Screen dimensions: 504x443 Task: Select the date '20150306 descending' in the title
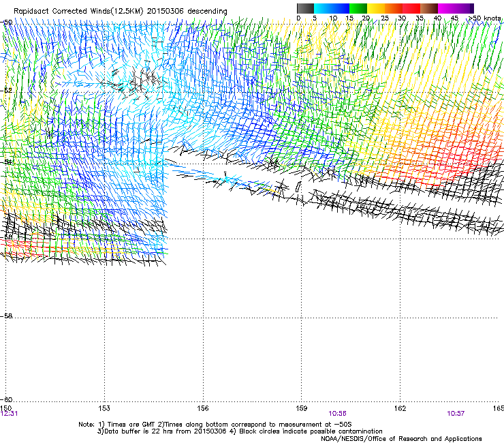coord(187,12)
